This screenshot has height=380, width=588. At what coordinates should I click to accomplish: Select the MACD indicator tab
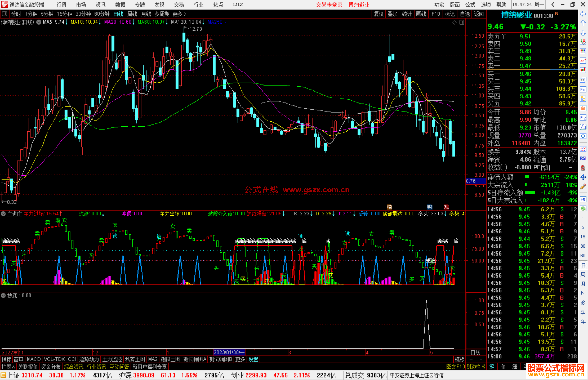[33, 359]
